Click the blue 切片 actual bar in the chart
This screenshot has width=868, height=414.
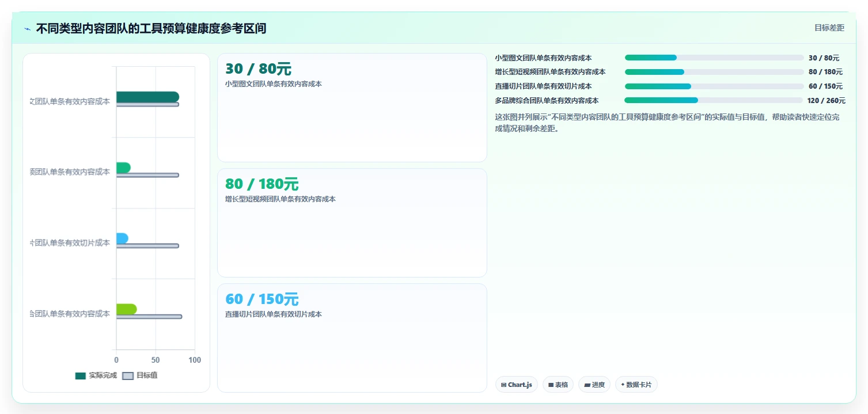coord(122,238)
